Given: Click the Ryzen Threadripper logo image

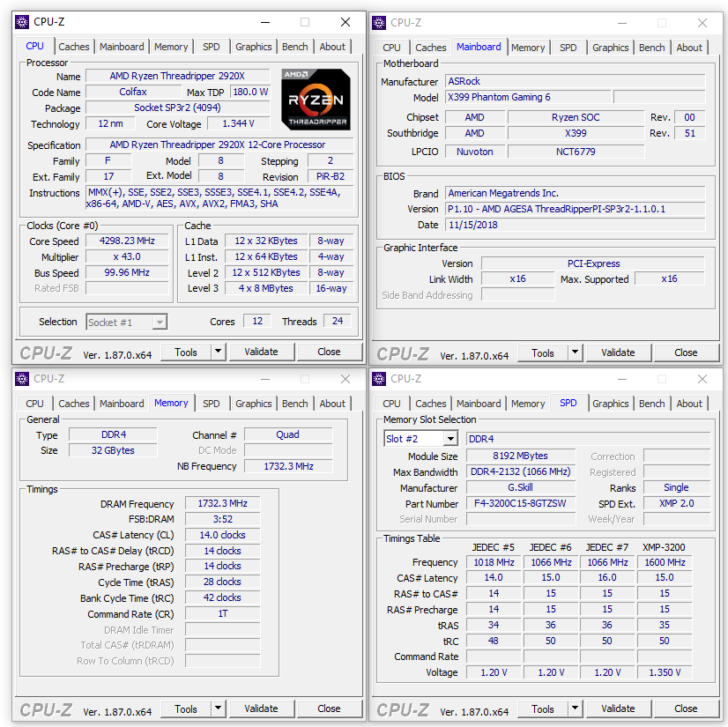Looking at the screenshot, I should pos(316,100).
